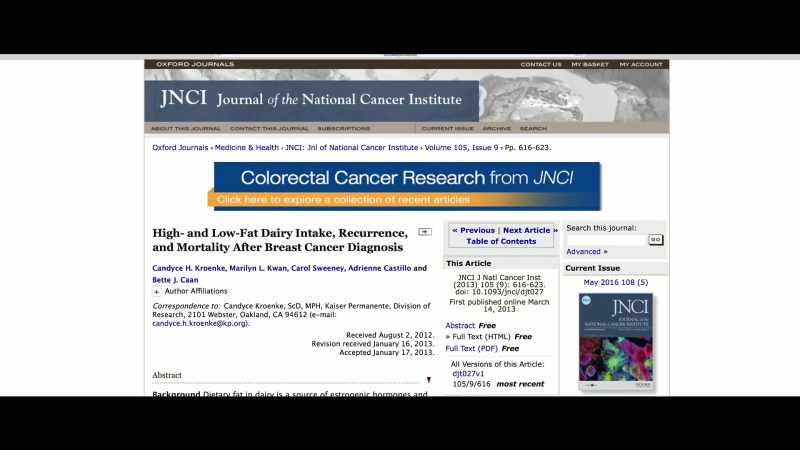This screenshot has width=800, height=450.
Task: Open May 2016 108 (5) issue link
Action: 615,282
